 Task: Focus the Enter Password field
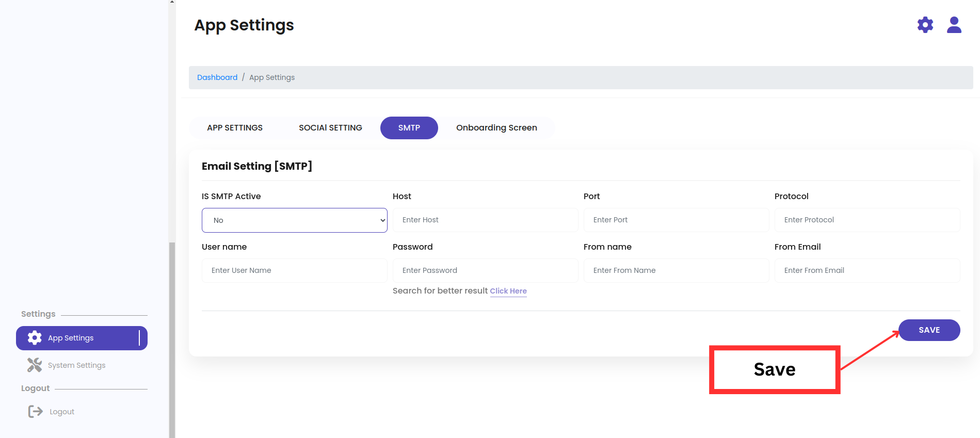coord(485,270)
